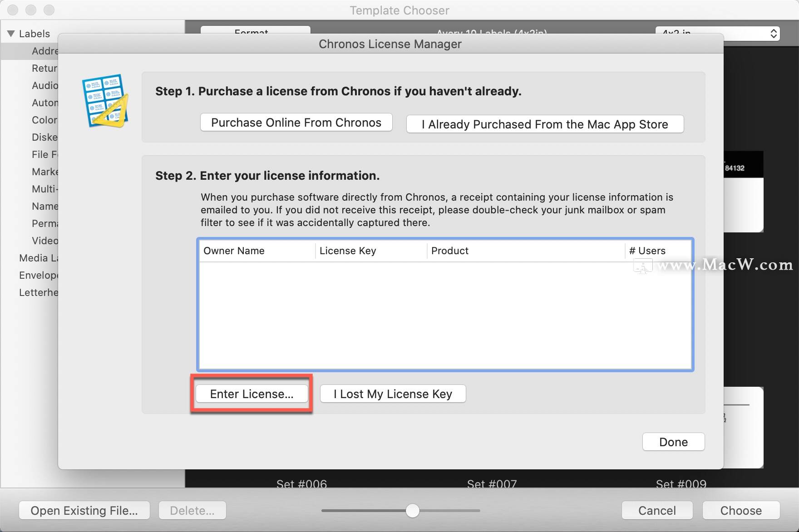
Task: Click the Set #007 template label
Action: (x=492, y=483)
